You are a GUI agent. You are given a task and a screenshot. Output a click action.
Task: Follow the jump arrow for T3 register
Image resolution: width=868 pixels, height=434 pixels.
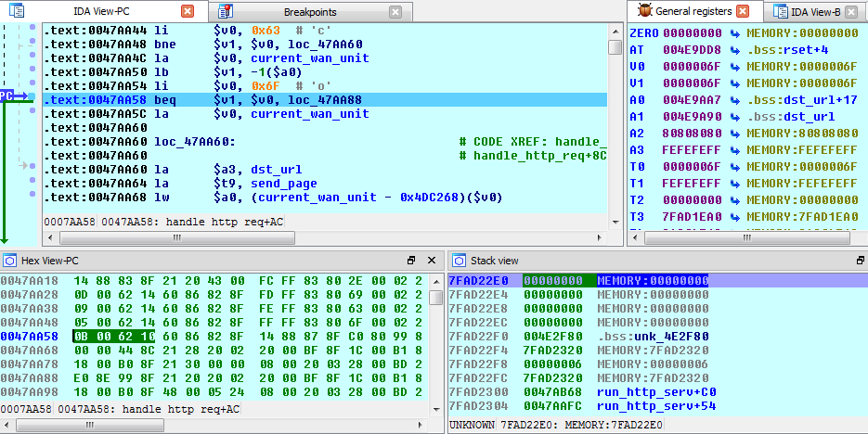(x=734, y=216)
